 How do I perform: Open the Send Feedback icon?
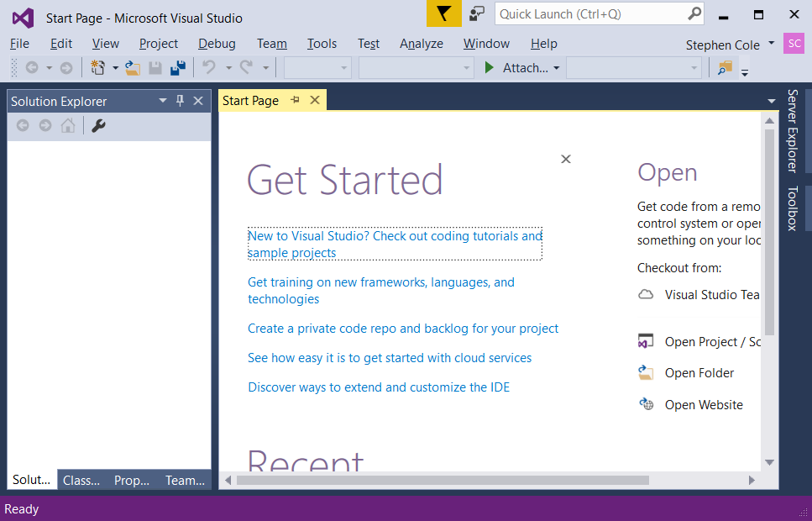pyautogui.click(x=477, y=14)
